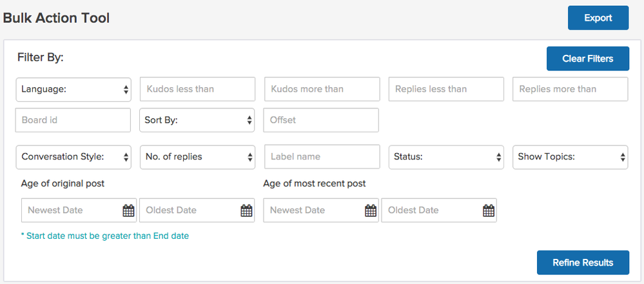Click the Export button
The width and height of the screenshot is (644, 284).
click(x=598, y=18)
